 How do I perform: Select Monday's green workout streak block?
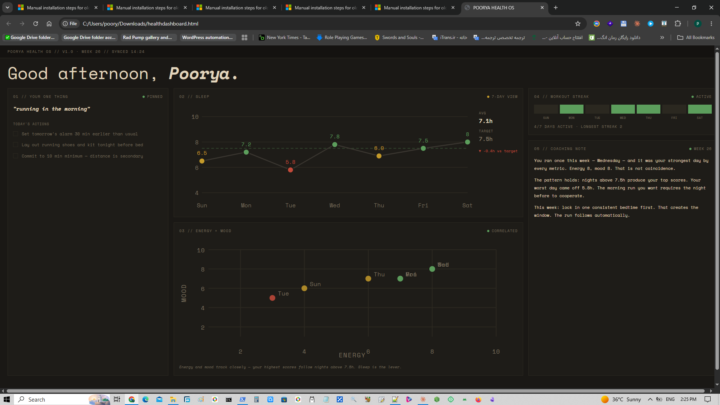[571, 109]
